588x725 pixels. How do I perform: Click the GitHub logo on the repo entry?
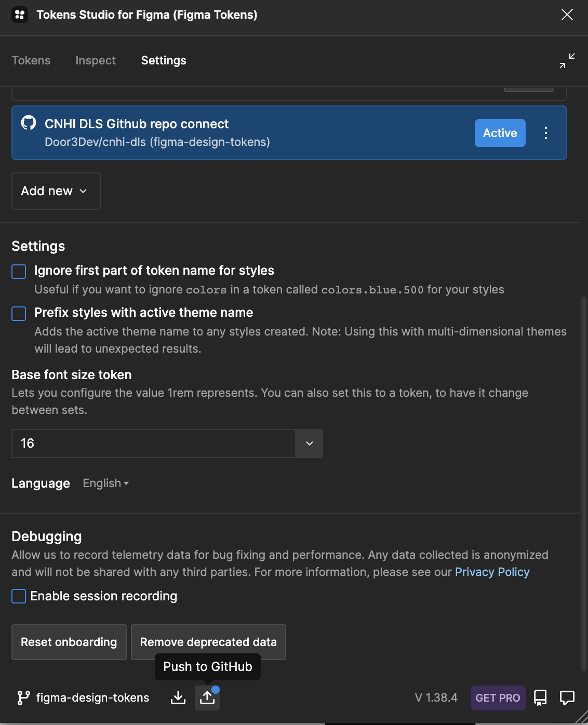29,123
